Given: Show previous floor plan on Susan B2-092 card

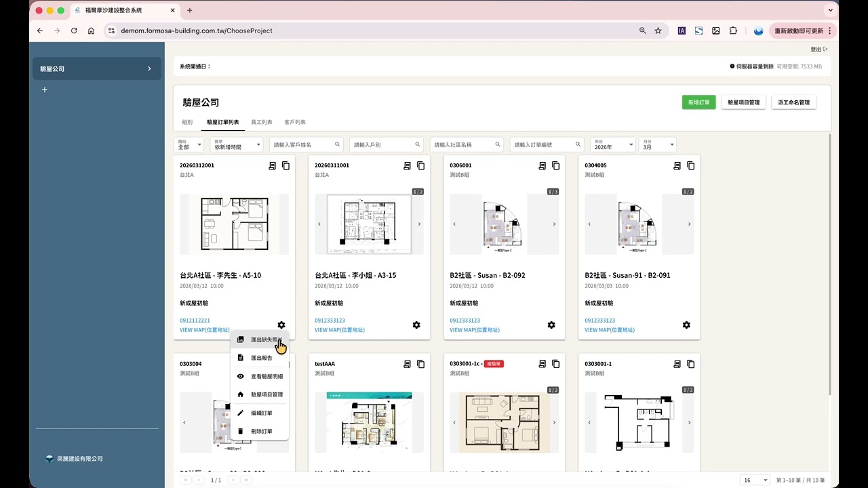Looking at the screenshot, I should [x=454, y=224].
